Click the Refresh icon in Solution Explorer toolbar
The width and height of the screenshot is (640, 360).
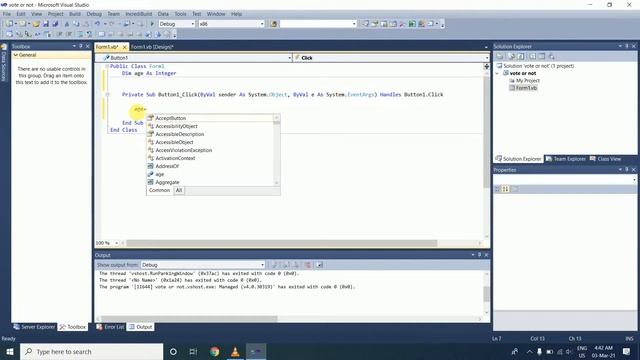(x=521, y=56)
